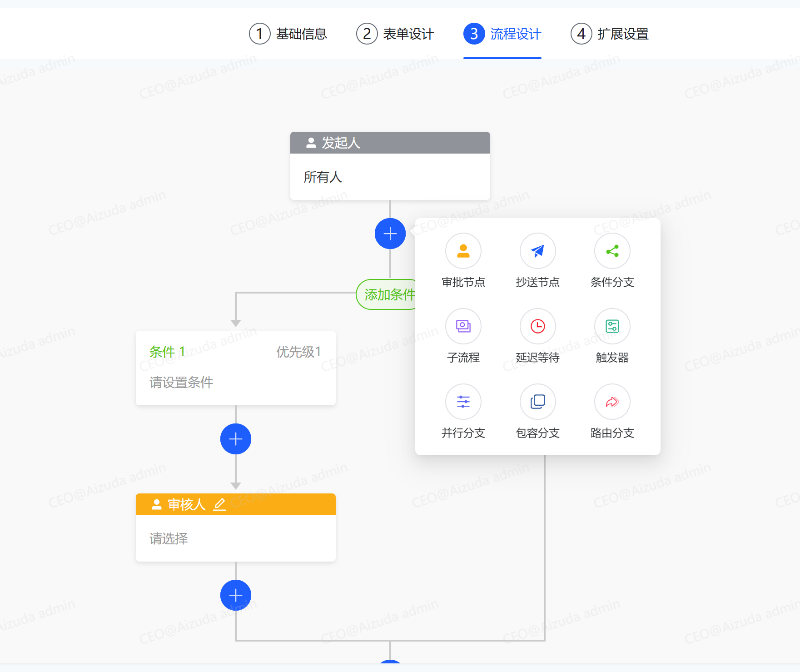Click the 包容分支 label text
The width and height of the screenshot is (800, 672).
(x=537, y=433)
